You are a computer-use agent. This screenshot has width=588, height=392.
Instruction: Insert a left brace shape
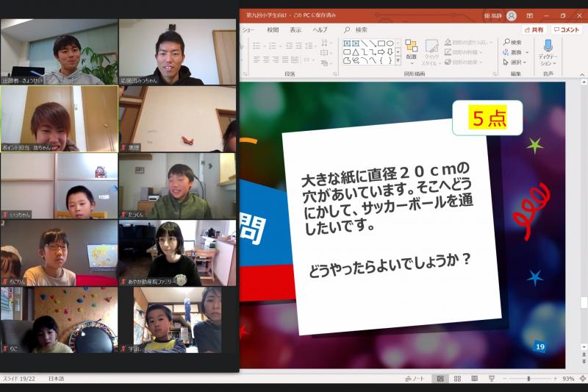click(x=381, y=60)
